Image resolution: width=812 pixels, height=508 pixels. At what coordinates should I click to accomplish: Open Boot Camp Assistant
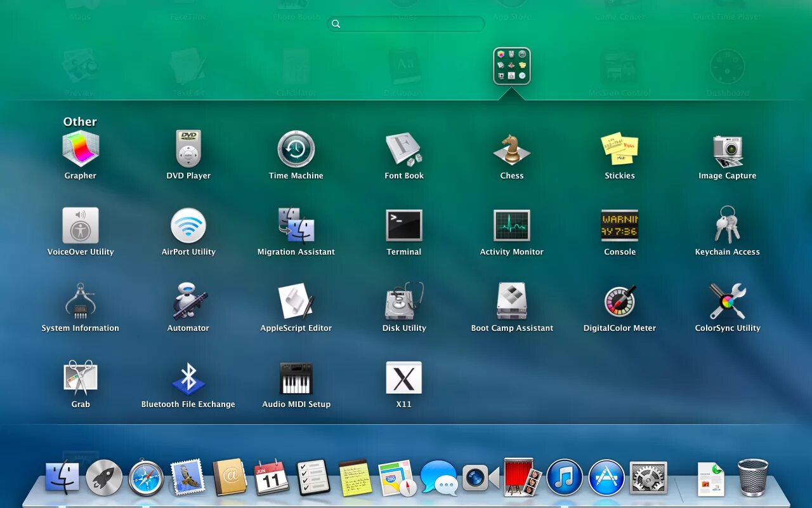(x=512, y=302)
